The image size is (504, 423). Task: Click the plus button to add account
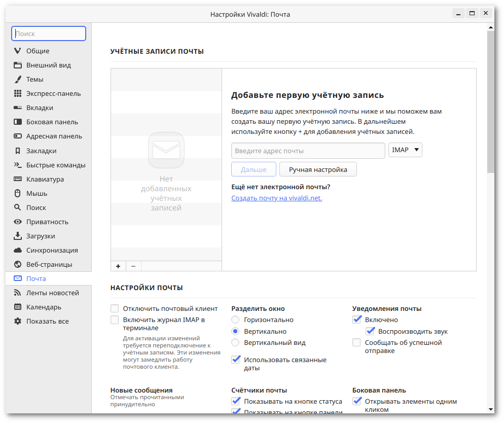118,266
